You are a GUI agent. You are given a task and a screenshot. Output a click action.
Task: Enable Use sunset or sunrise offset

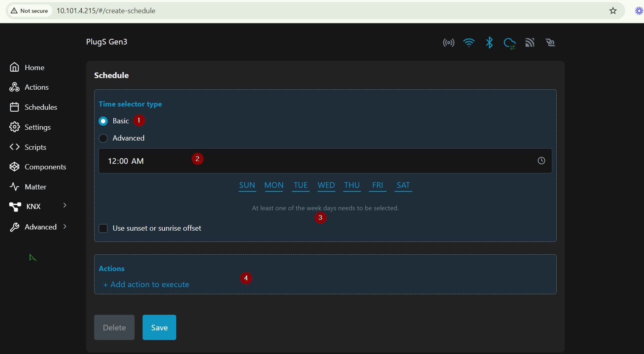(103, 228)
